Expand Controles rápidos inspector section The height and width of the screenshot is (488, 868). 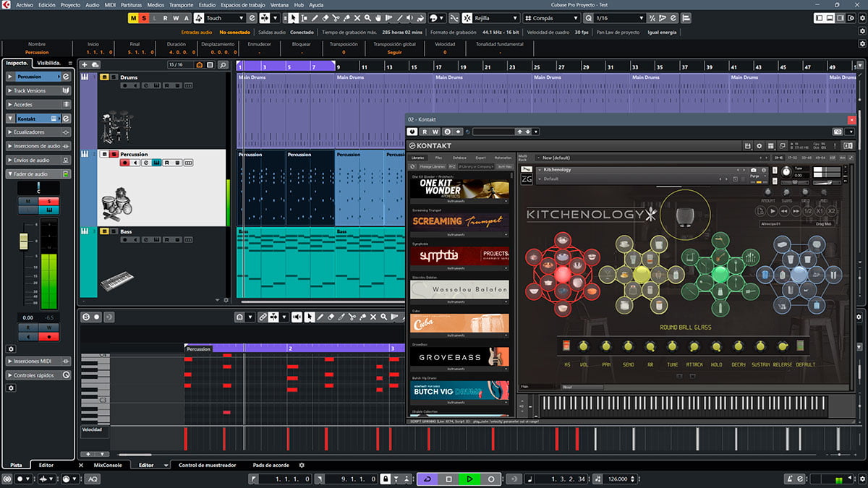point(38,375)
